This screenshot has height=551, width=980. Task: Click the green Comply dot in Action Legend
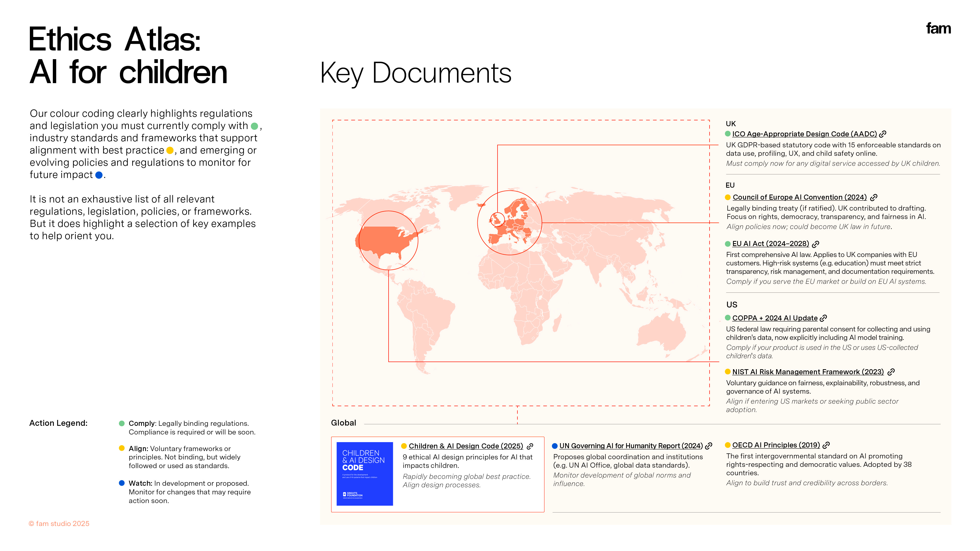click(122, 424)
